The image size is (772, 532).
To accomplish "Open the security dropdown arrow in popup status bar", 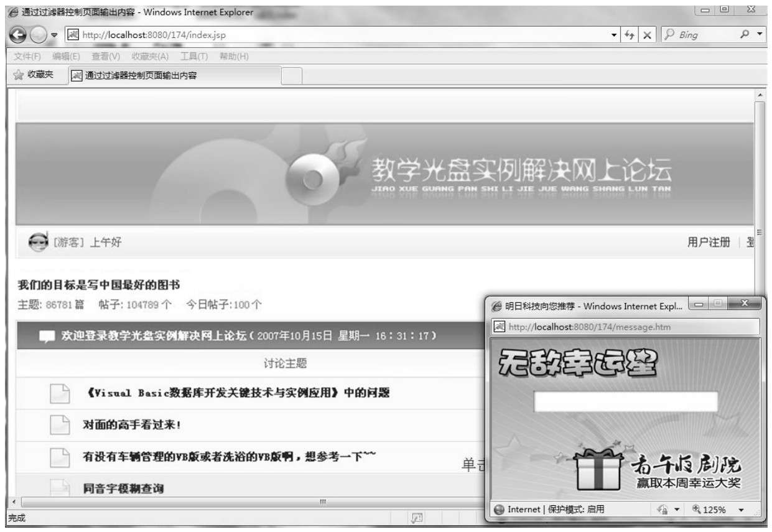I will click(677, 510).
